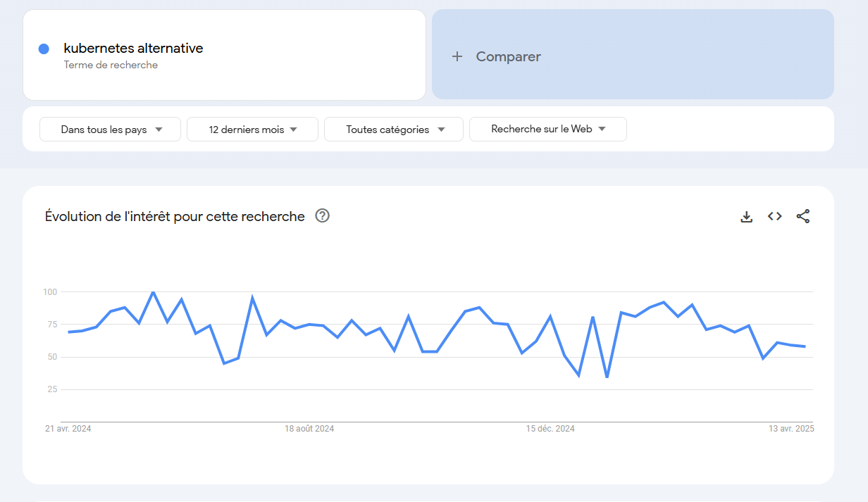Edit the kubernetes alternative search term
868x502 pixels.
point(134,49)
